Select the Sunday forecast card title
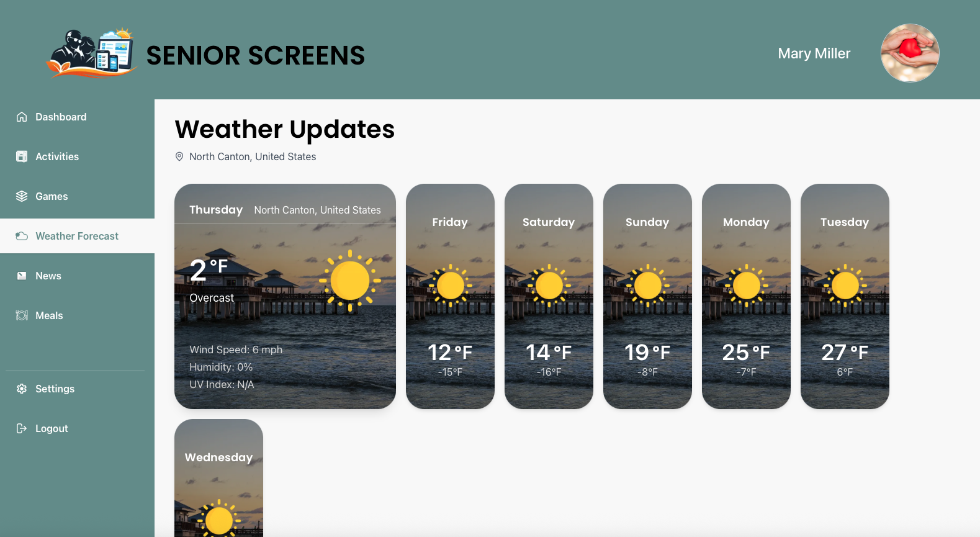 pos(647,222)
